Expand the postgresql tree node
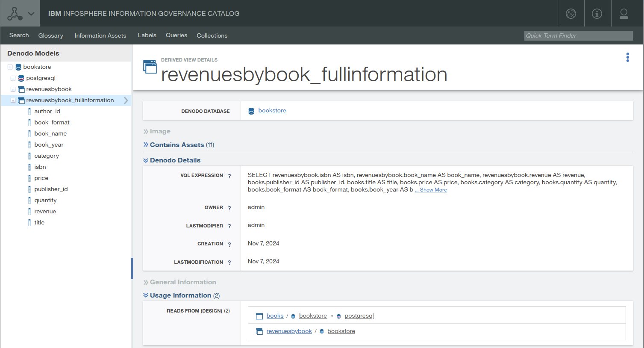The height and width of the screenshot is (348, 644). [13, 78]
